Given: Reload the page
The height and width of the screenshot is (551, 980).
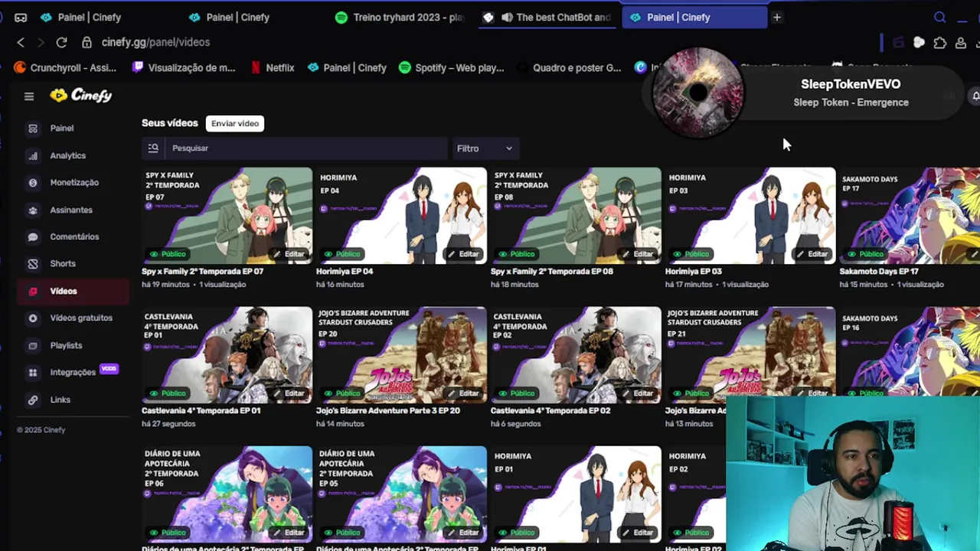Looking at the screenshot, I should tap(61, 42).
